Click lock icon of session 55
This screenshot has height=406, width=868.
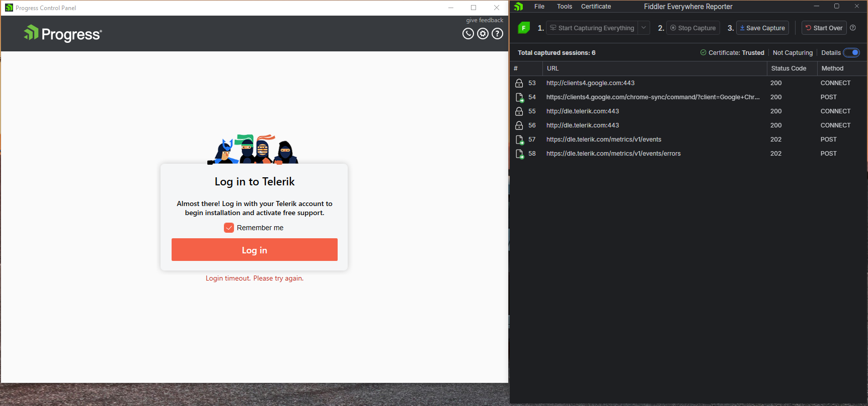point(519,111)
